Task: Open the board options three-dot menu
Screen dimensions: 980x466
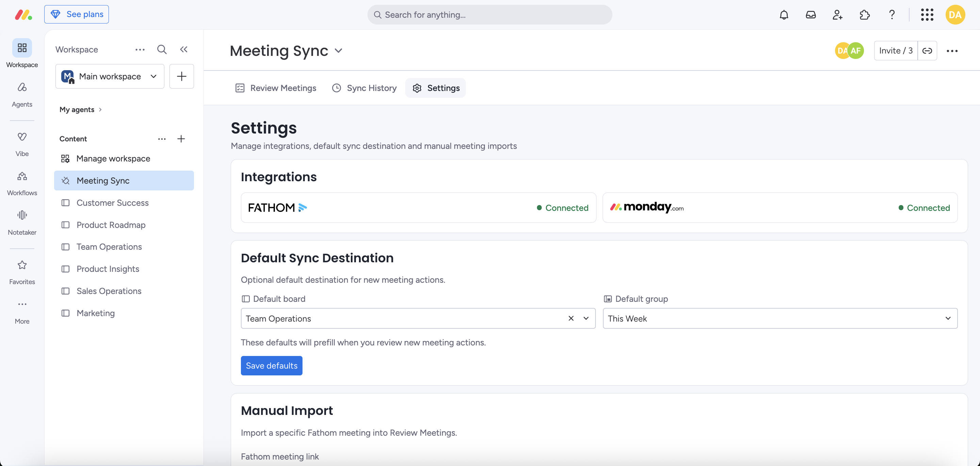Action: point(952,51)
